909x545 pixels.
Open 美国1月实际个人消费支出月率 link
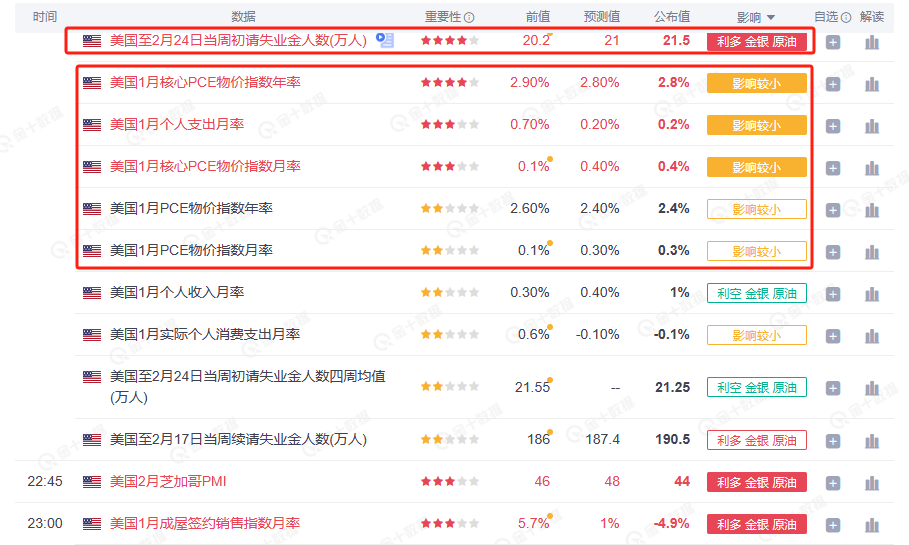coord(205,334)
